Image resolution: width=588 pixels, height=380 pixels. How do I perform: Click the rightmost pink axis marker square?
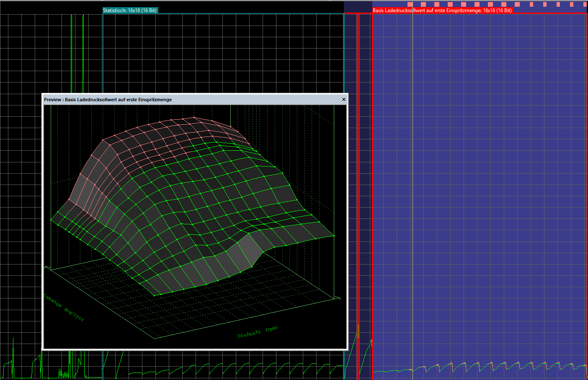pos(585,5)
